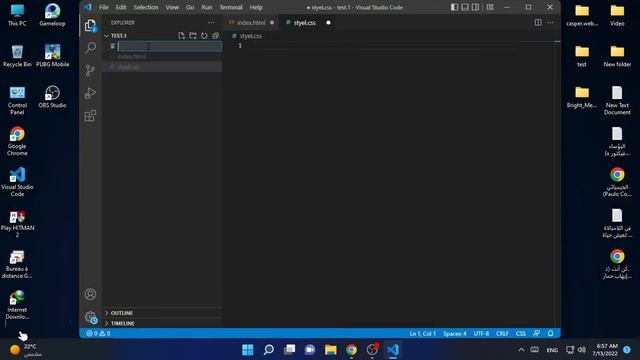This screenshot has width=640, height=360.
Task: Open the Extensions view
Action: pos(90,116)
